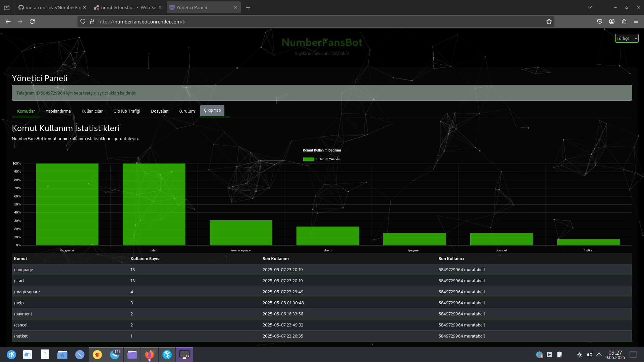Open the Firefox hamburger application menu
This screenshot has width=644, height=362.
[636, 21]
